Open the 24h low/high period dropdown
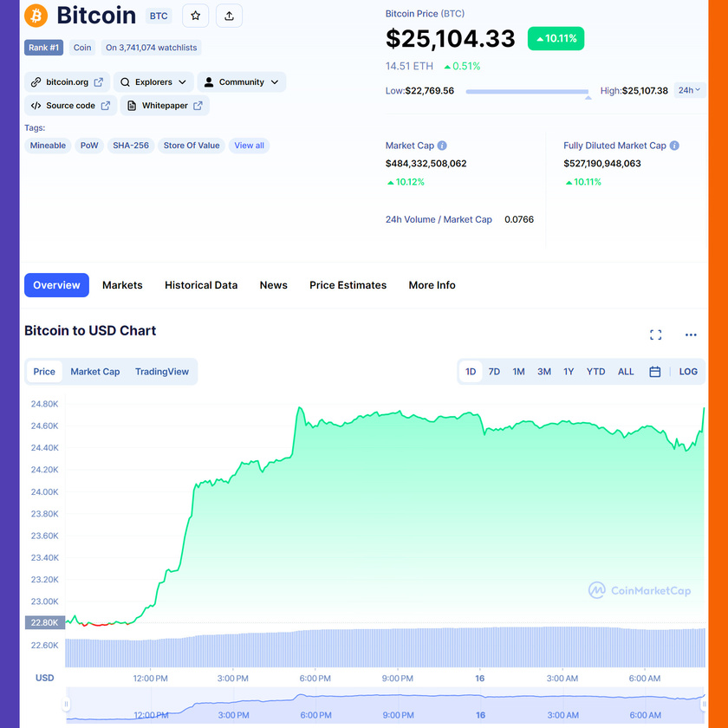728x728 pixels. click(x=690, y=90)
